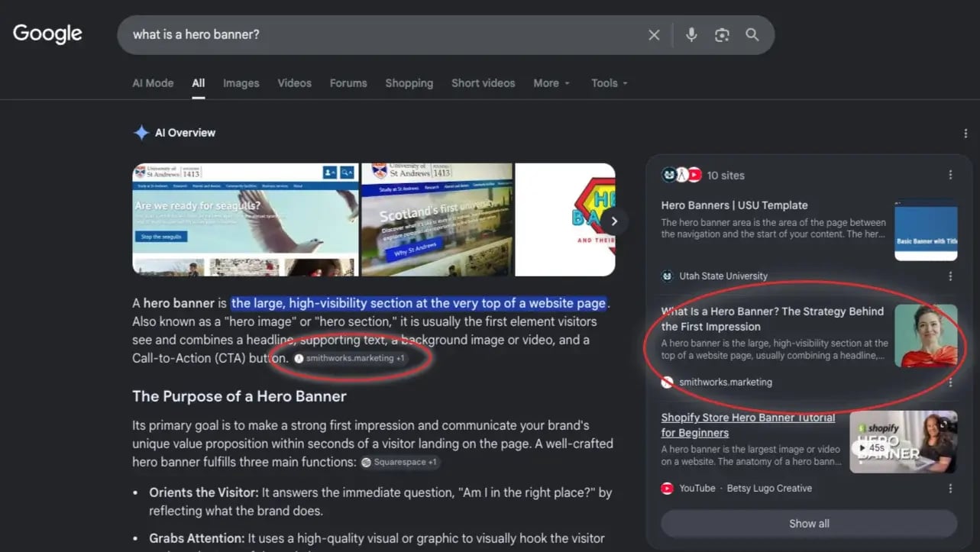Click the AI Overview label
Viewport: 980px width, 552px height.
185,133
